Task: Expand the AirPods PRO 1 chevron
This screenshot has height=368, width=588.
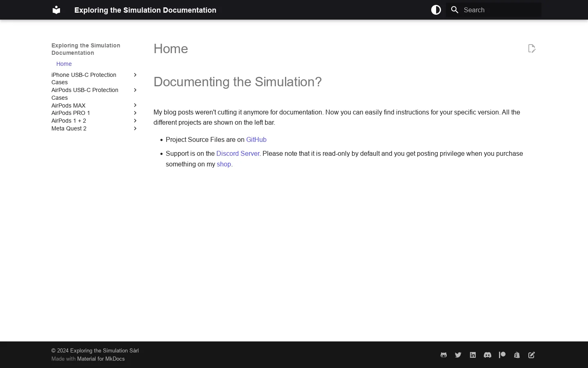Action: point(135,113)
